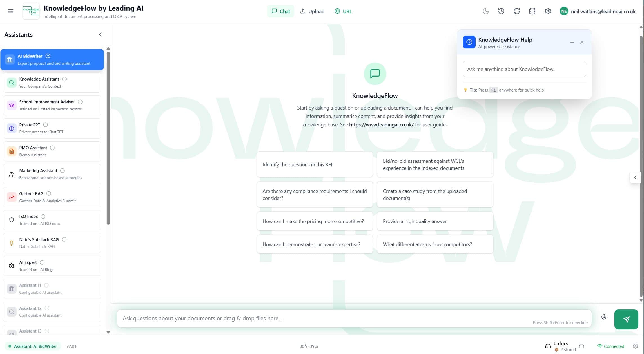Focus the 'Ask me anything about KnowledgeFlow' field

click(x=524, y=69)
